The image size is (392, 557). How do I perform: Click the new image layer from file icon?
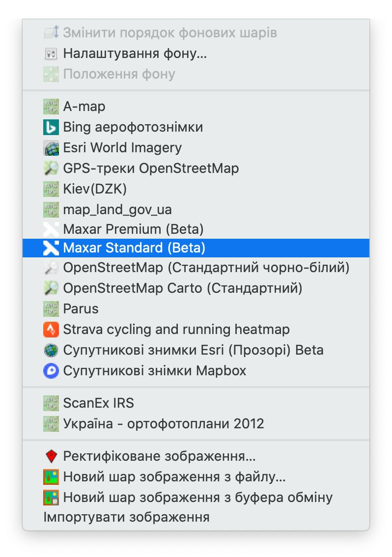pyautogui.click(x=51, y=477)
